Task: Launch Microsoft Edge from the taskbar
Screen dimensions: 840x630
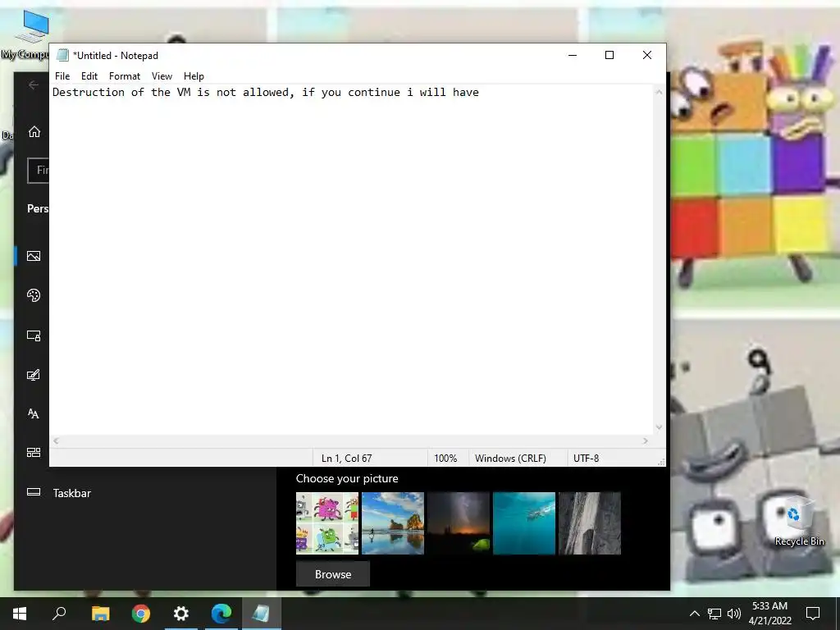Action: [x=221, y=614]
